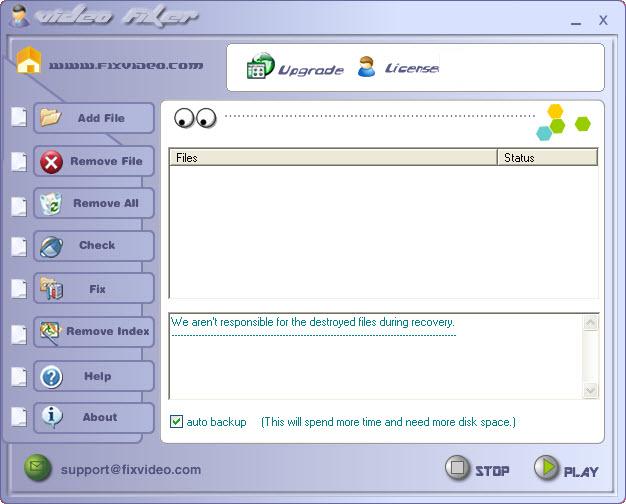Close the Video Fixer window
The height and width of the screenshot is (504, 626).
603,20
